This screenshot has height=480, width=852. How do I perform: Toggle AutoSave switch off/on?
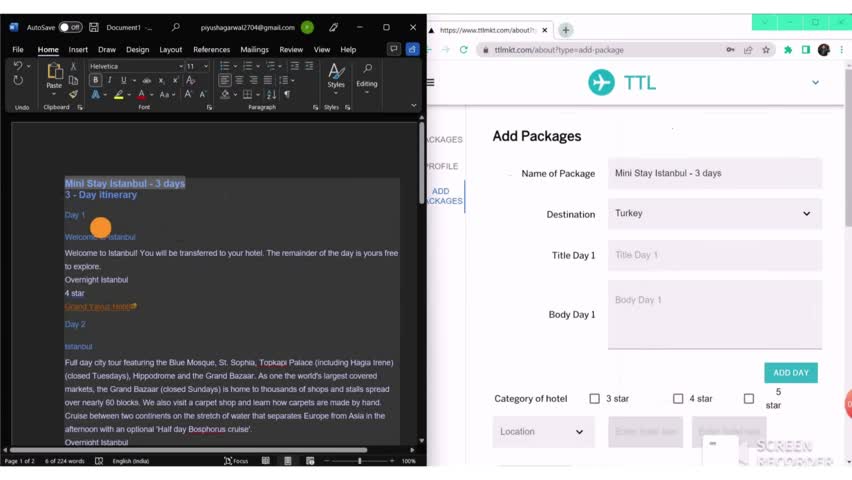[71, 27]
